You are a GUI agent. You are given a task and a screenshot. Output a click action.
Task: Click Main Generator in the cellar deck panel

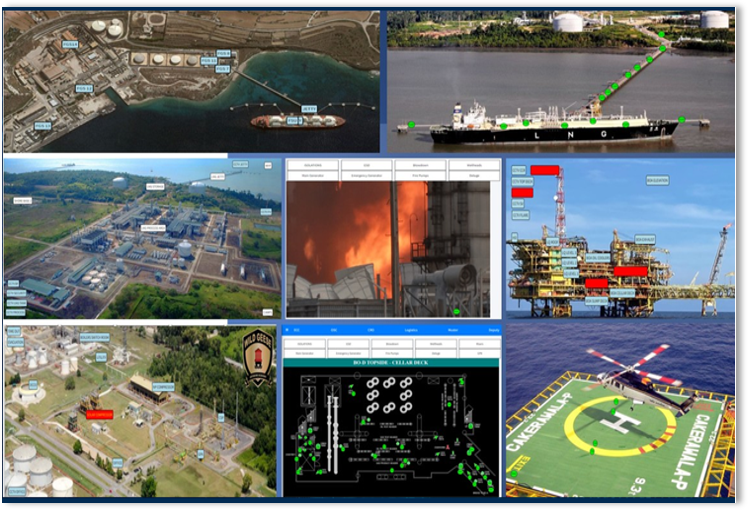(x=304, y=354)
